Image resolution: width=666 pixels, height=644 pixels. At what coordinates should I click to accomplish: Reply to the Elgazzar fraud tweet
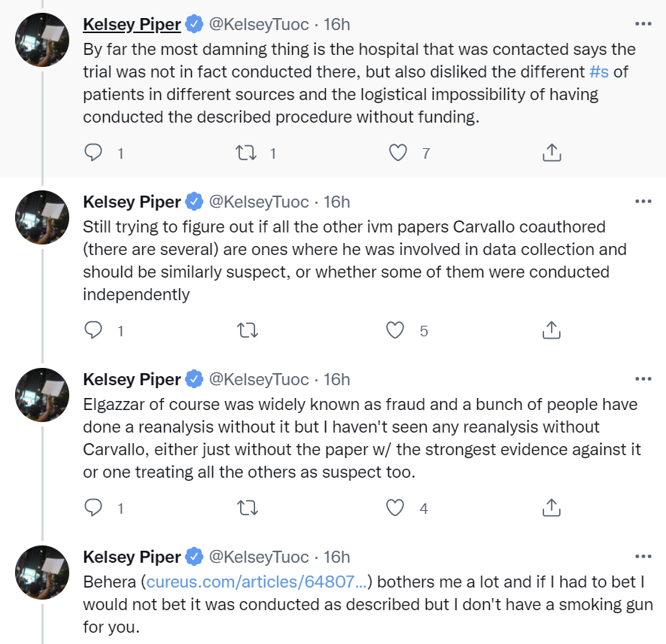pos(93,507)
